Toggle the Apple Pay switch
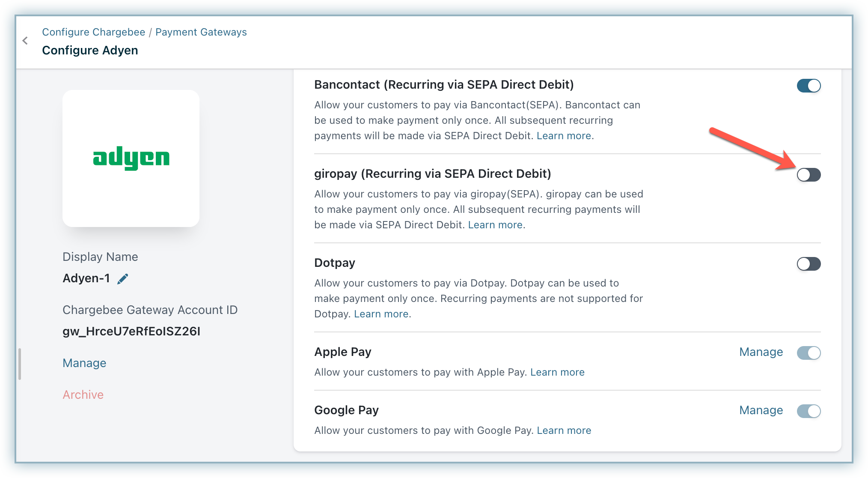The image size is (868, 478). (x=808, y=353)
